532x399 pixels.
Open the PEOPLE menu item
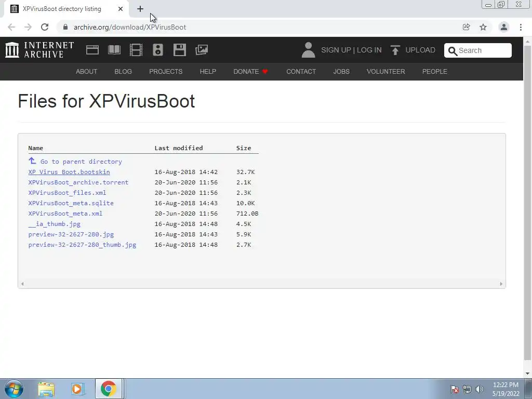(x=435, y=72)
